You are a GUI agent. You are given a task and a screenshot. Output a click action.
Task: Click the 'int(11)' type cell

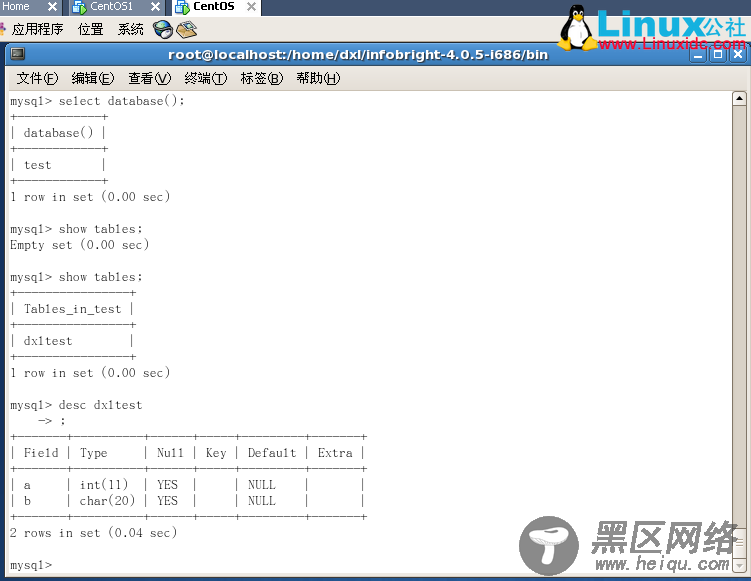pyautogui.click(x=104, y=485)
